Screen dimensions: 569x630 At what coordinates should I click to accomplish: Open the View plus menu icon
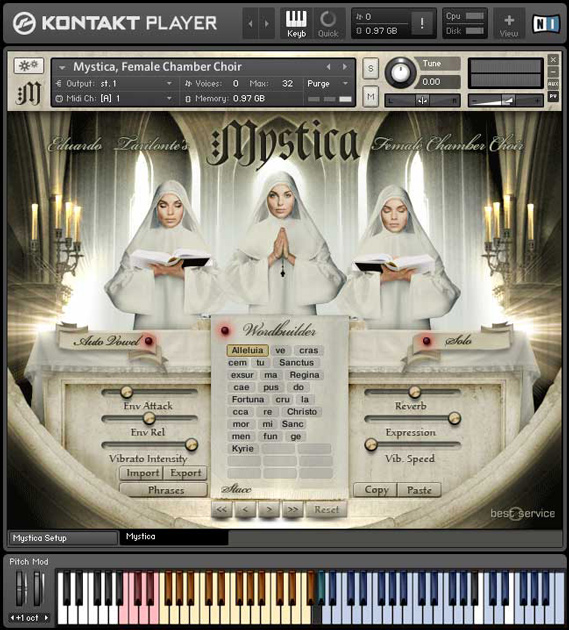pyautogui.click(x=509, y=24)
